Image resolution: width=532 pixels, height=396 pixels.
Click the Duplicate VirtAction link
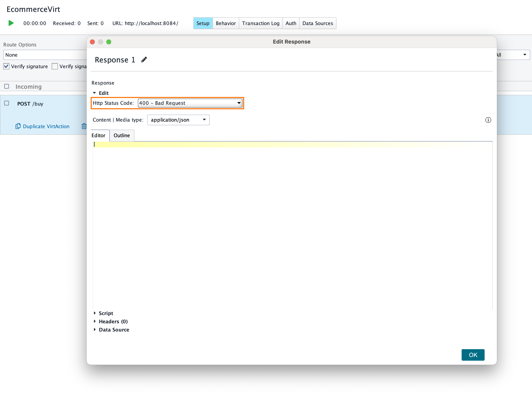[46, 126]
